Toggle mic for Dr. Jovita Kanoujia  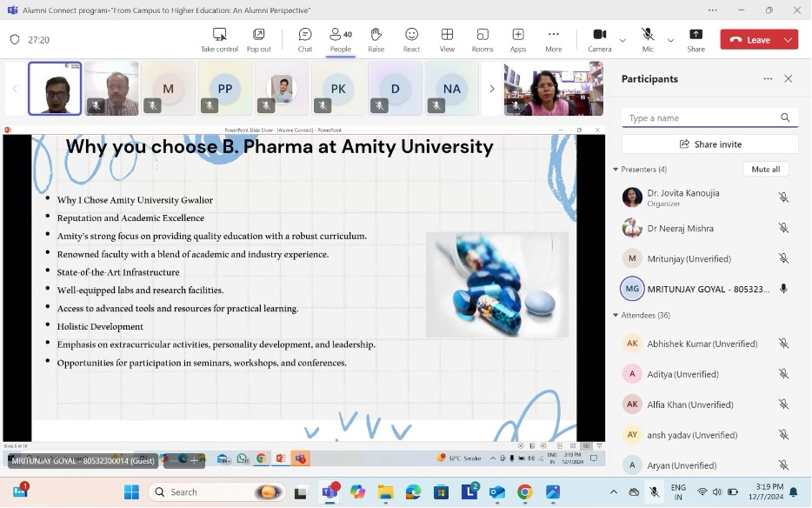[783, 197]
